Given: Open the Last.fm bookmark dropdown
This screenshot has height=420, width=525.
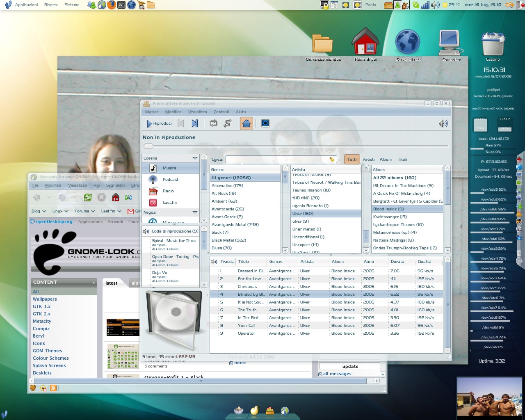Looking at the screenshot, I should (x=112, y=211).
